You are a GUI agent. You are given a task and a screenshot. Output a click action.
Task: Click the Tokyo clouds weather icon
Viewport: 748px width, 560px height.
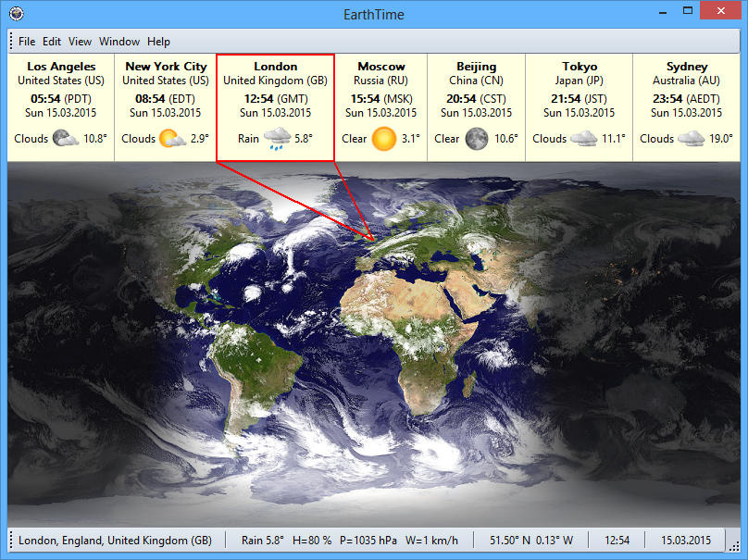pos(583,138)
